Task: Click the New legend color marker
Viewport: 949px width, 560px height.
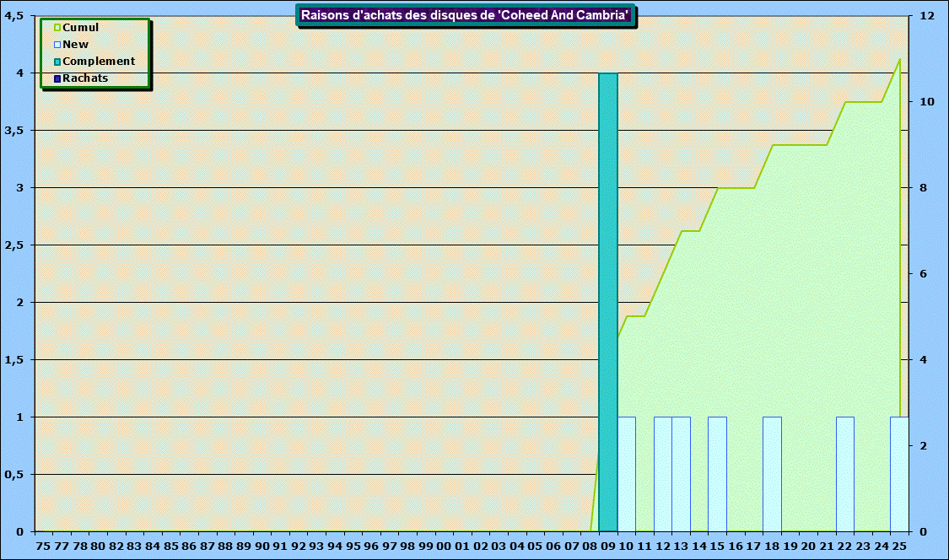Action: (x=57, y=45)
